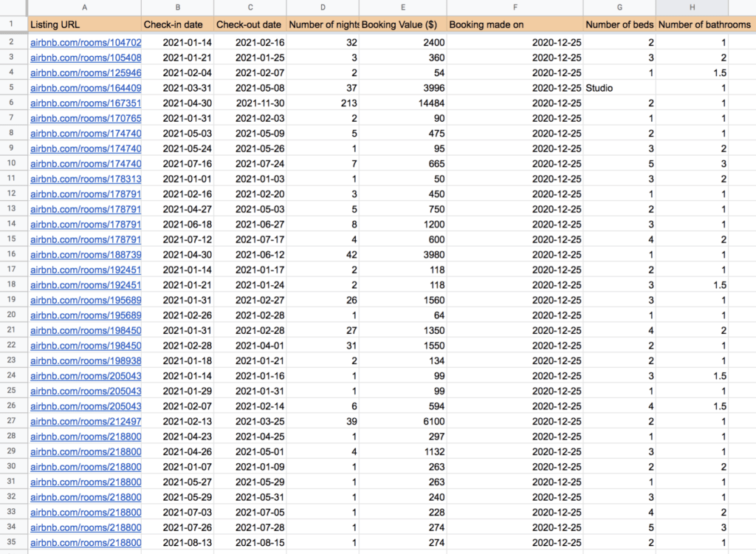Screen dimensions: 756x554
Task: Select row 16 by its row number
Action: (12, 254)
